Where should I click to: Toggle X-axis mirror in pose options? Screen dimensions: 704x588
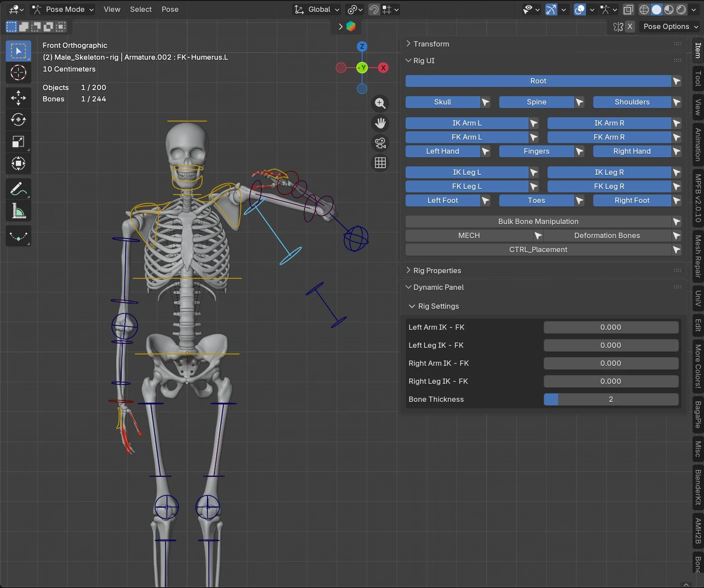pyautogui.click(x=630, y=26)
